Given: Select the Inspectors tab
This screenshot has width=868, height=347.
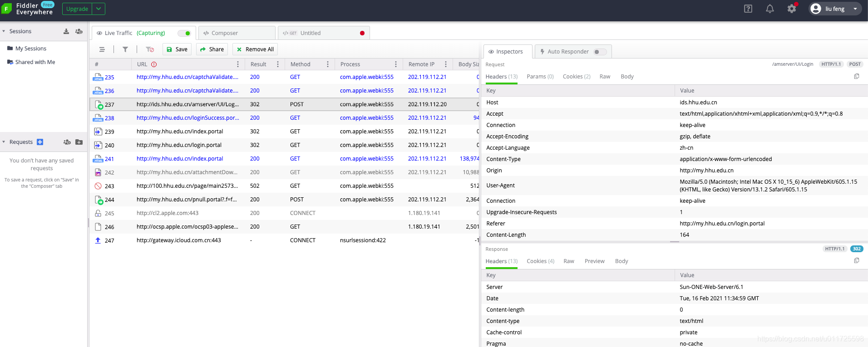Looking at the screenshot, I should pyautogui.click(x=508, y=52).
